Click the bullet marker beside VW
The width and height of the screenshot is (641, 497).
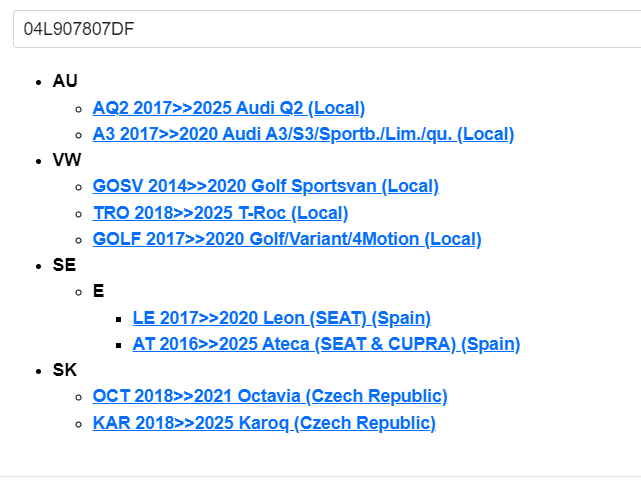[x=38, y=160]
